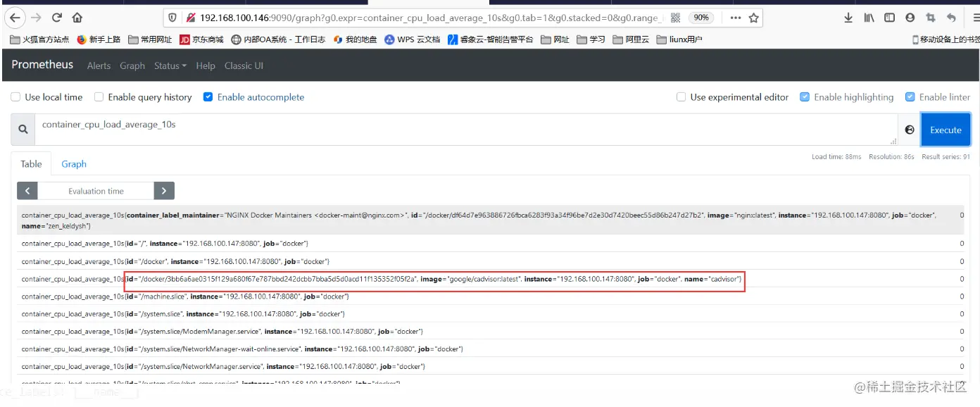
Task: Expand the Status dropdown in navbar
Action: [x=170, y=65]
